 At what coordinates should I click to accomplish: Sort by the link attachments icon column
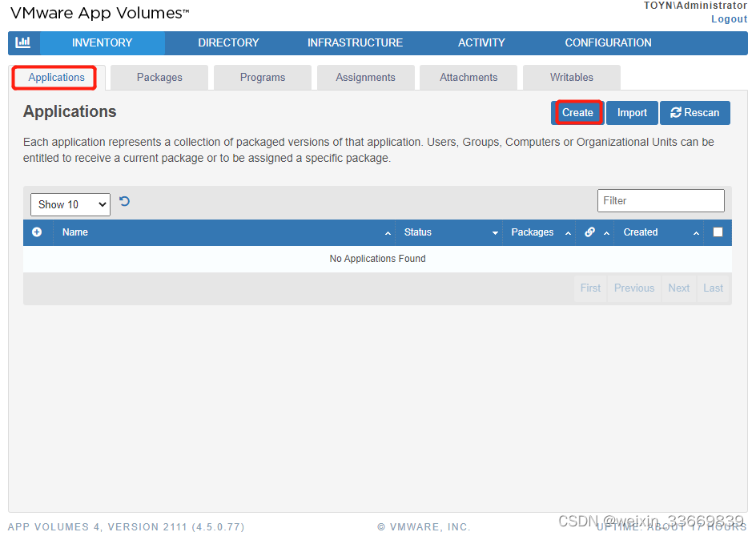(x=589, y=232)
